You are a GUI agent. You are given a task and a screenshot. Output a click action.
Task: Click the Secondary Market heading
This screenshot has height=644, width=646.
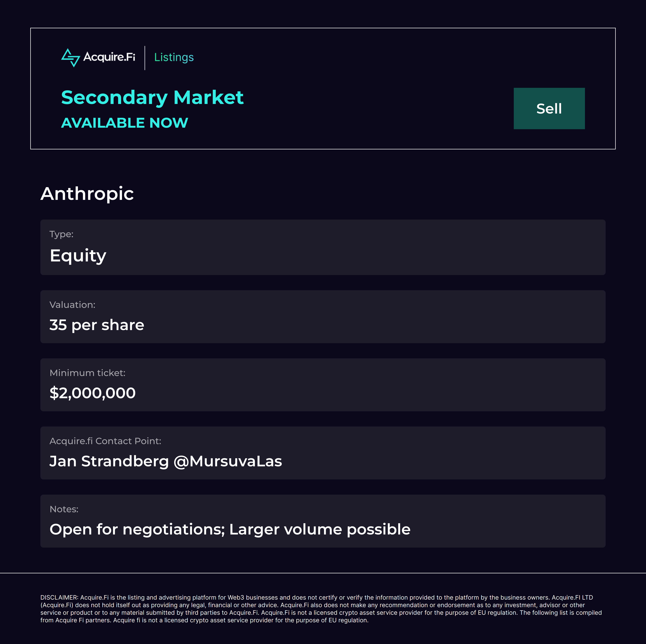tap(152, 97)
